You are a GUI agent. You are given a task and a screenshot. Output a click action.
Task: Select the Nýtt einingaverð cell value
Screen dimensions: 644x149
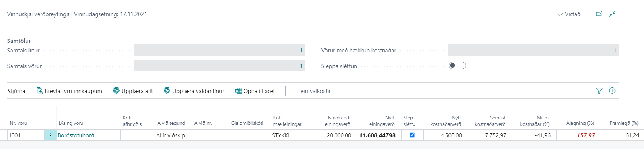click(x=377, y=135)
